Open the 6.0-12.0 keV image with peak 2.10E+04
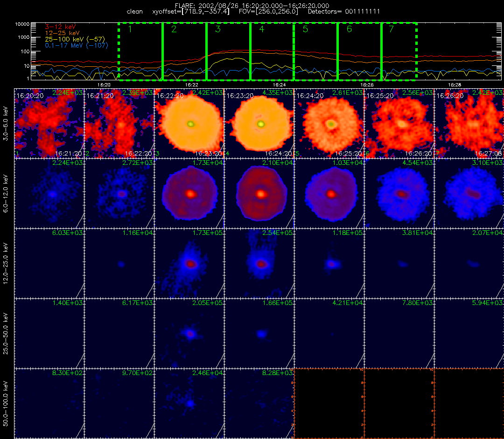The width and height of the screenshot is (504, 439). point(259,194)
